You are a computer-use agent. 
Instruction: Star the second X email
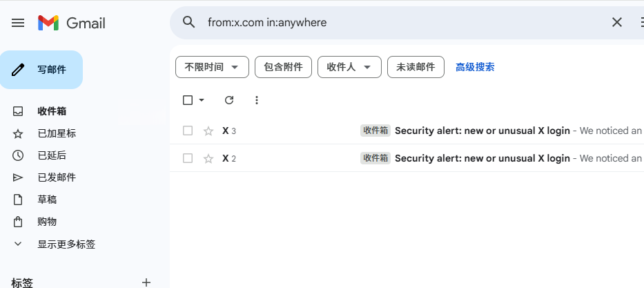tap(208, 158)
